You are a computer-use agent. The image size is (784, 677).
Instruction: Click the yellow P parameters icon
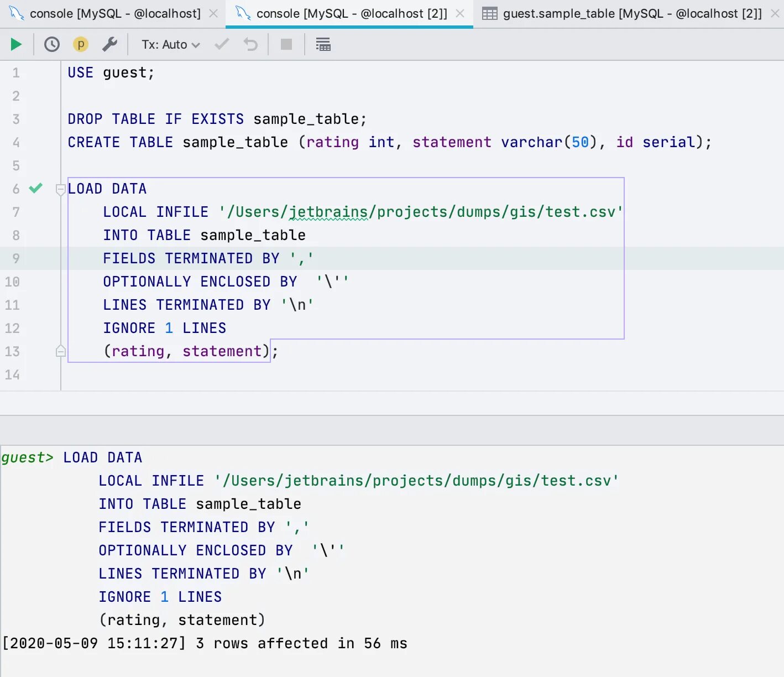(81, 44)
